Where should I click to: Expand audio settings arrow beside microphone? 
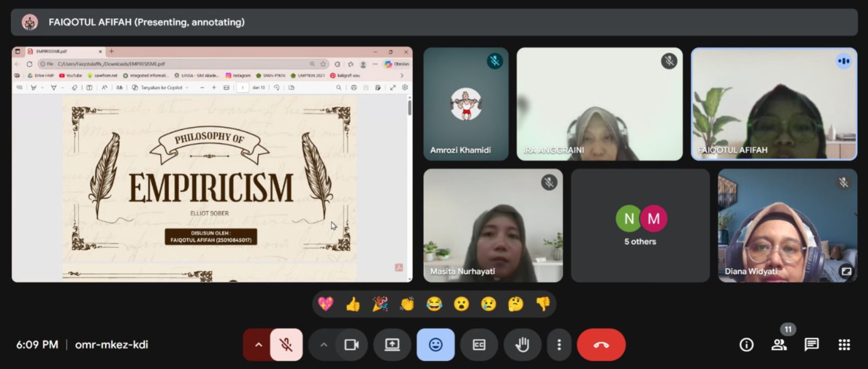(258, 345)
